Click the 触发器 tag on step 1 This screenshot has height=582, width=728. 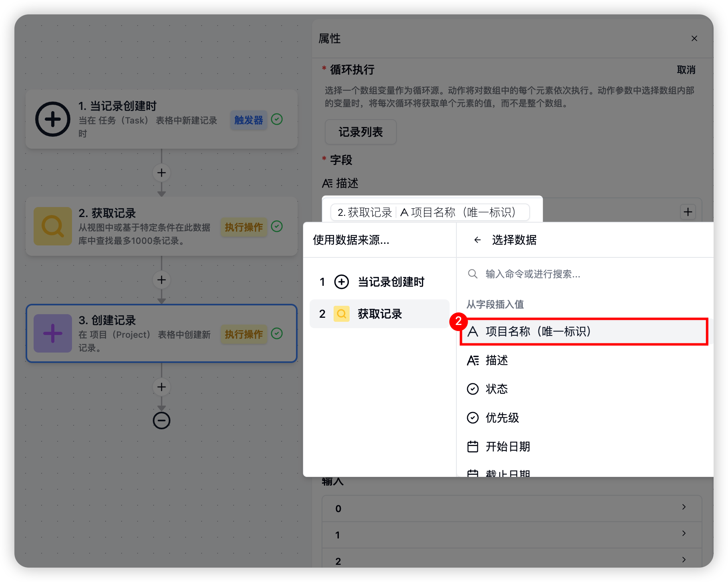coord(248,120)
